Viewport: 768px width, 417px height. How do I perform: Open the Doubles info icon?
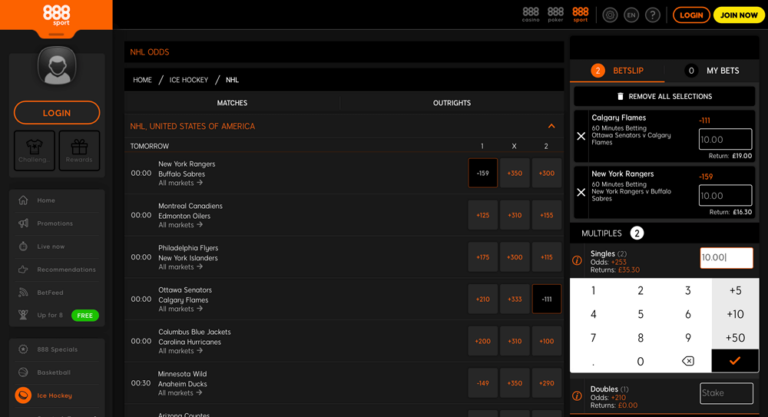[x=577, y=396]
